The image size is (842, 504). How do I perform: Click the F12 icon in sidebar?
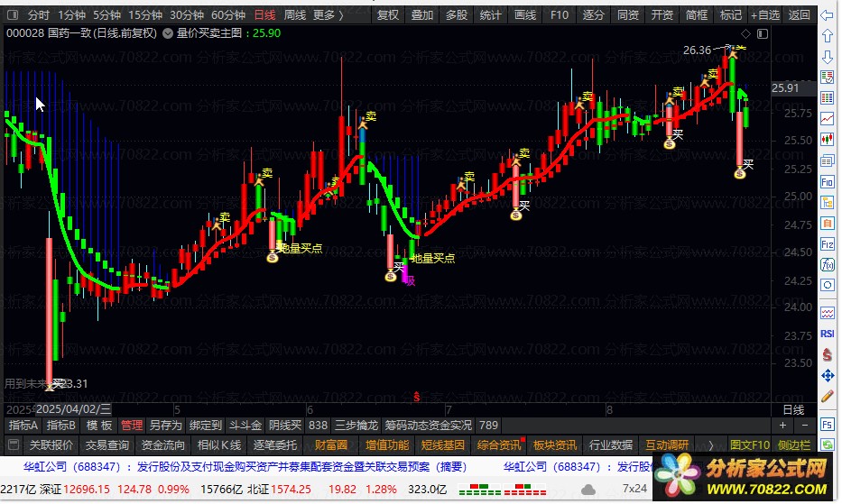pos(828,244)
